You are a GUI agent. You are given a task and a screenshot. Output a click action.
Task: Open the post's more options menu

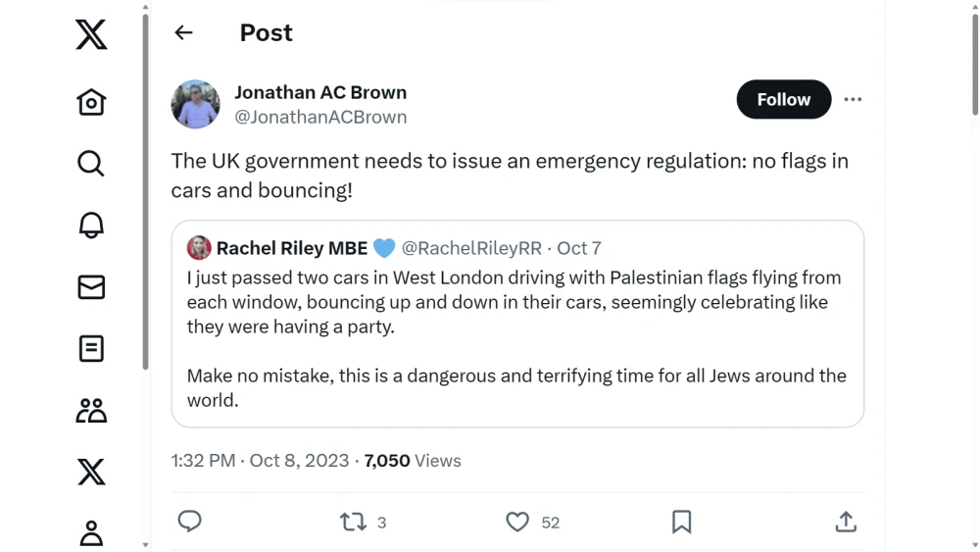(853, 99)
